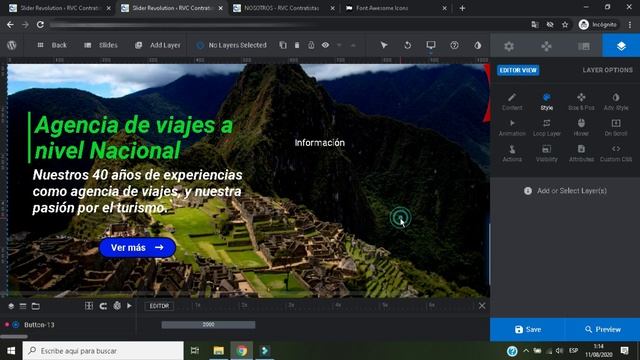
Task: Click the EDITOR VIEW button
Action: click(x=518, y=70)
